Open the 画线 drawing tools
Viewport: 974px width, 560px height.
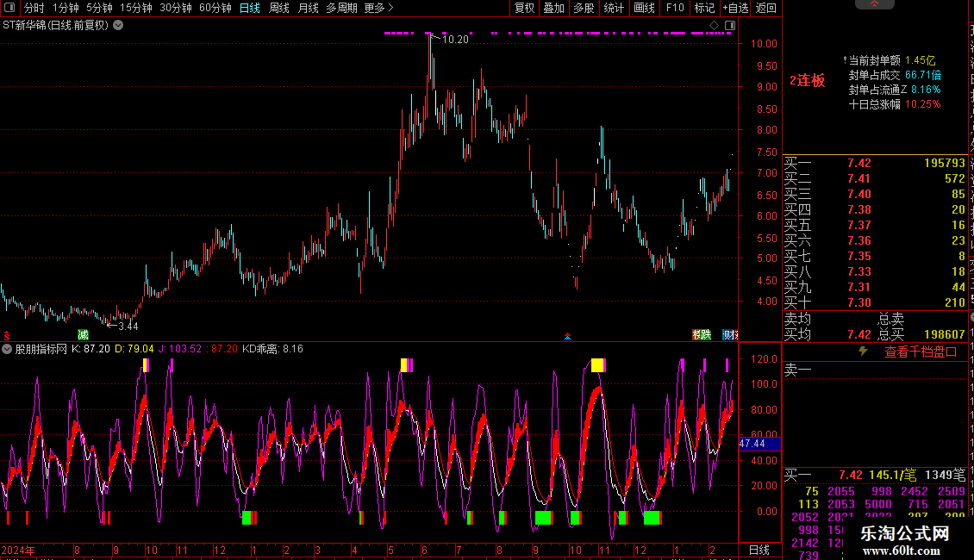click(644, 8)
